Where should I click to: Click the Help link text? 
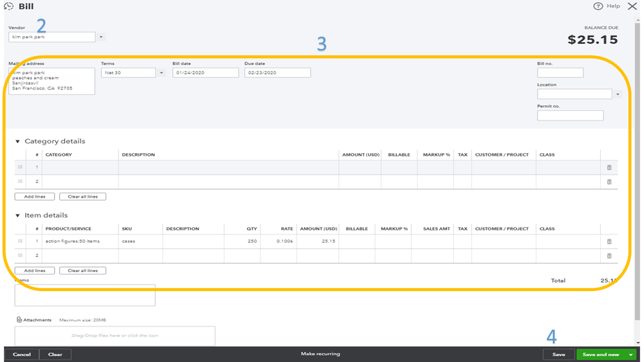point(613,6)
